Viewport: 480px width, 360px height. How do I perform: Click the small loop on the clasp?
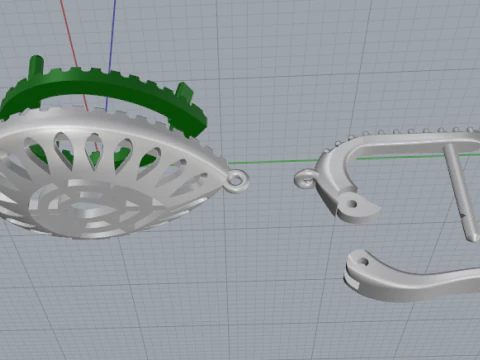tap(305, 179)
